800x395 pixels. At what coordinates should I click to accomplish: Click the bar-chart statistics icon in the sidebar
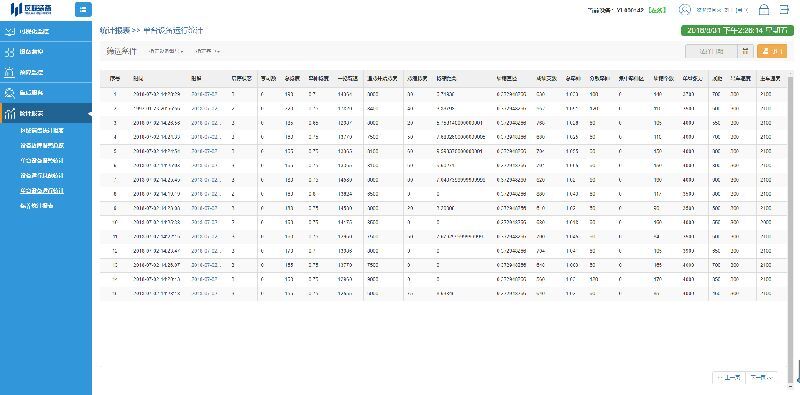9,113
